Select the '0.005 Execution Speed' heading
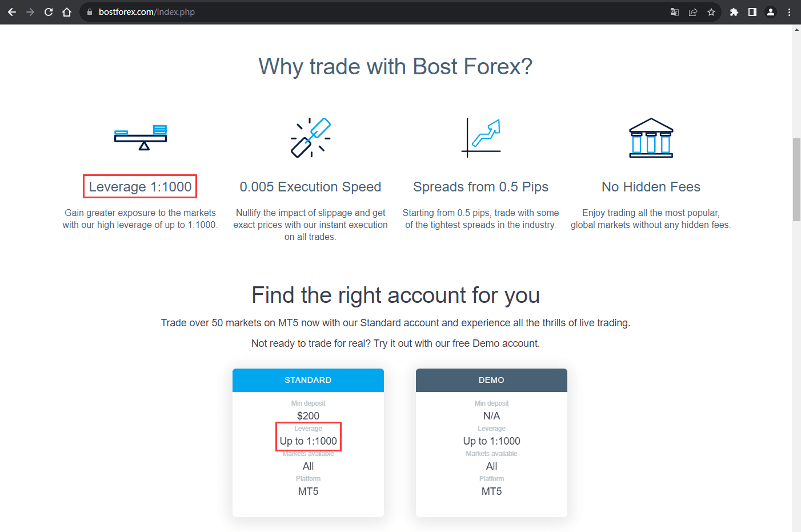This screenshot has height=532, width=801. [x=310, y=187]
